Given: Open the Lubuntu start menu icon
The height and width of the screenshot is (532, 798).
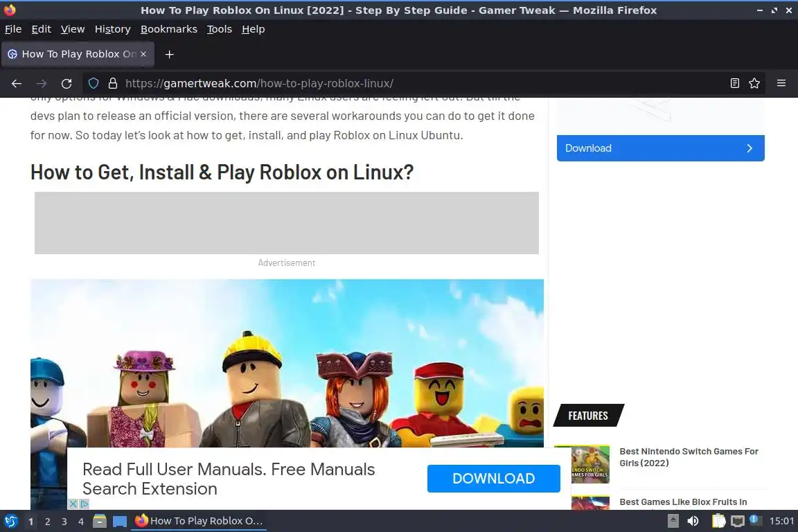Looking at the screenshot, I should coord(10,521).
